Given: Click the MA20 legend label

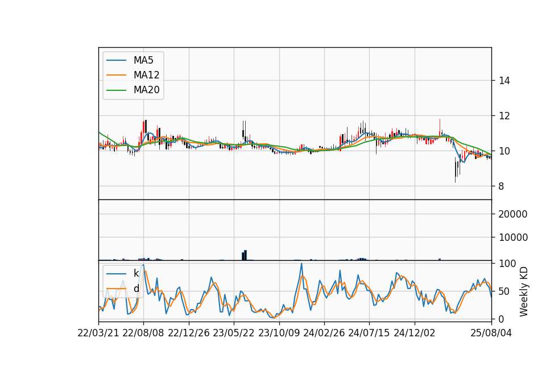Looking at the screenshot, I should 146,90.
